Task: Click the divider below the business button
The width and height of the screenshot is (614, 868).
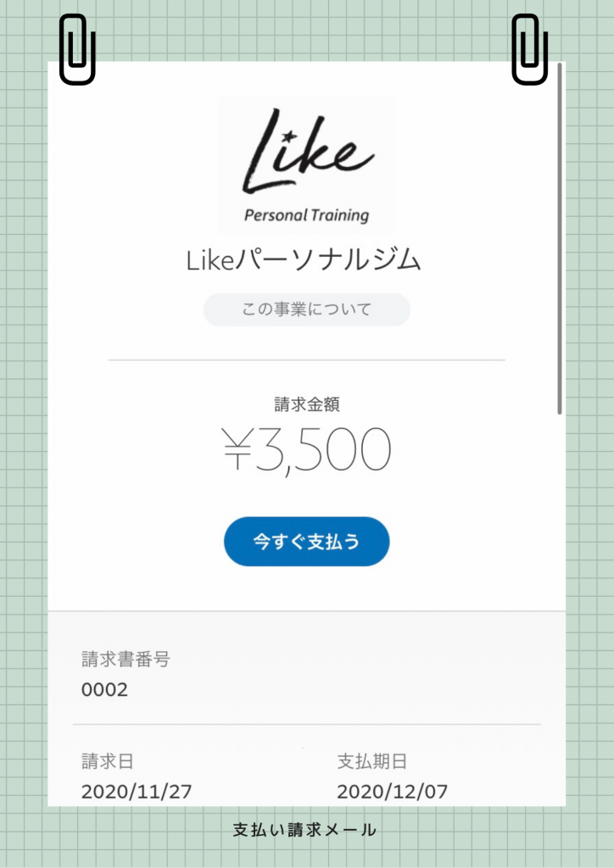Action: (307, 360)
